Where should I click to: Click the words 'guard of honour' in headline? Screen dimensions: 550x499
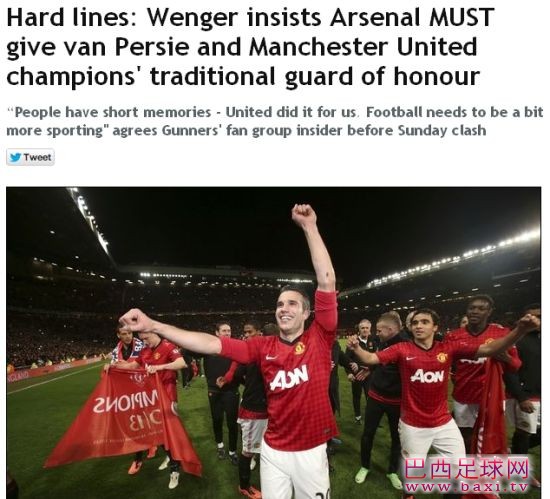[382, 76]
